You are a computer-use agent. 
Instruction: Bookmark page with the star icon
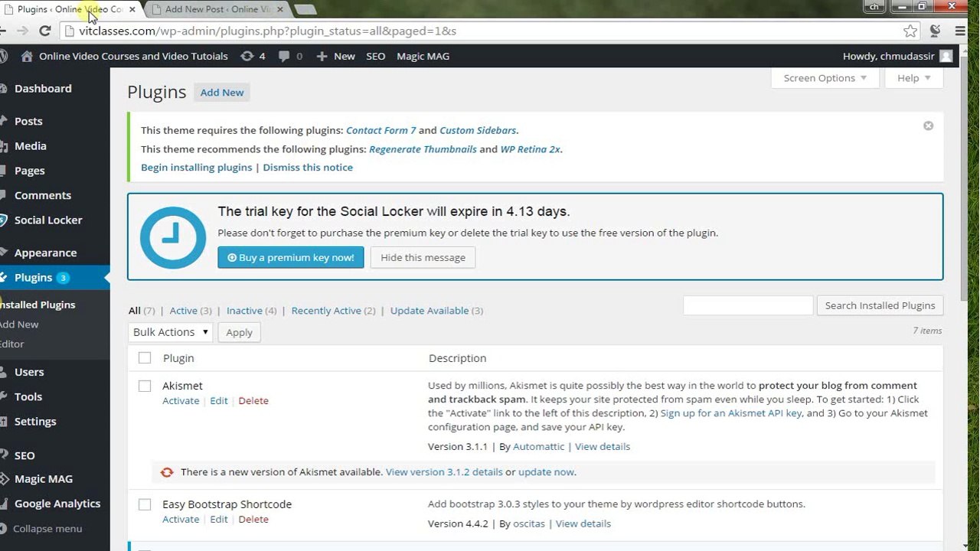point(910,31)
